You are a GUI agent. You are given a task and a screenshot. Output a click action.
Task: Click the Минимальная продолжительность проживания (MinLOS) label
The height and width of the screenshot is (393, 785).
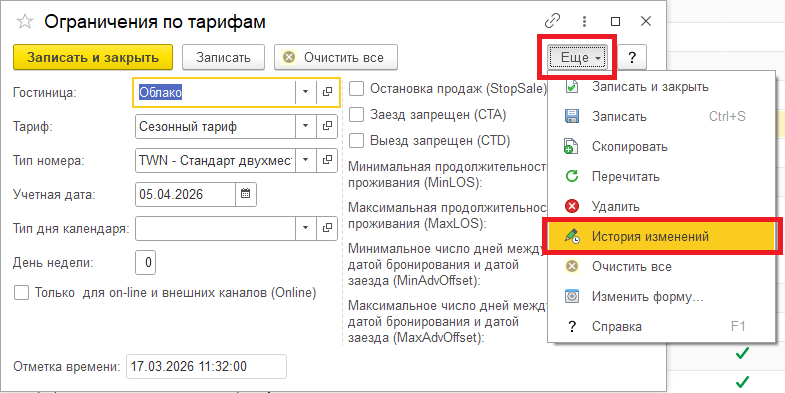point(447,174)
